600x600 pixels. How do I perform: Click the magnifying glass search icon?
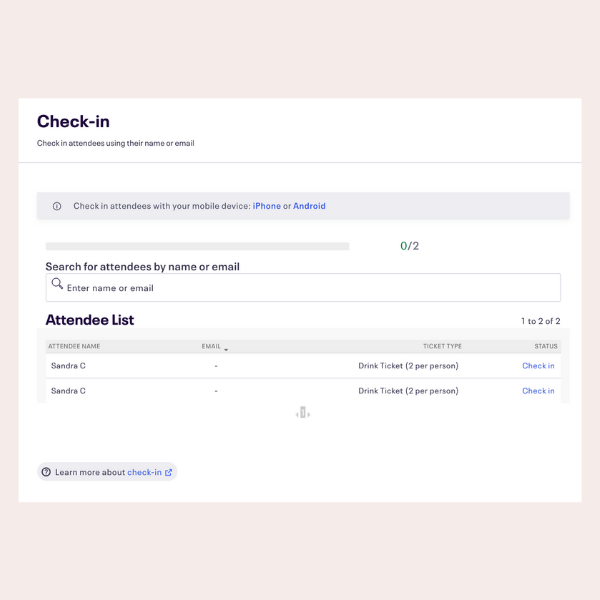(x=57, y=284)
